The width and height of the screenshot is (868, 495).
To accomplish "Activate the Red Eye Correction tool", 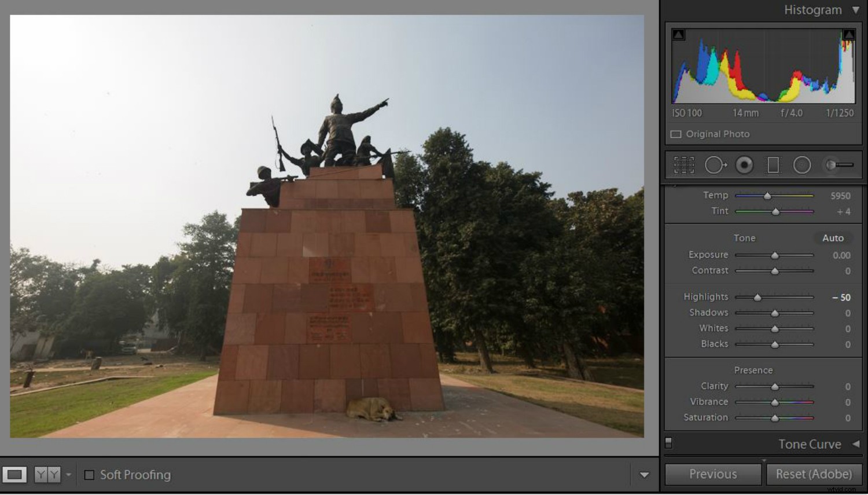I will tap(745, 164).
